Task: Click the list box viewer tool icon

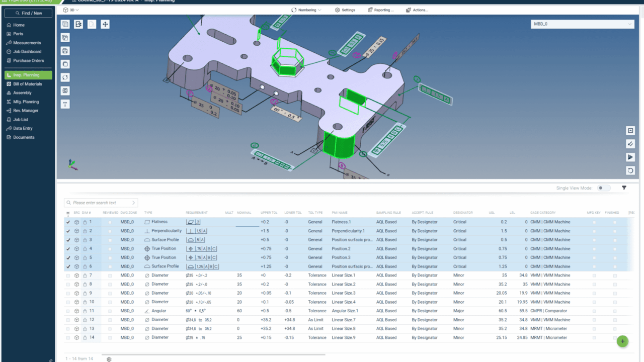Action: (65, 91)
